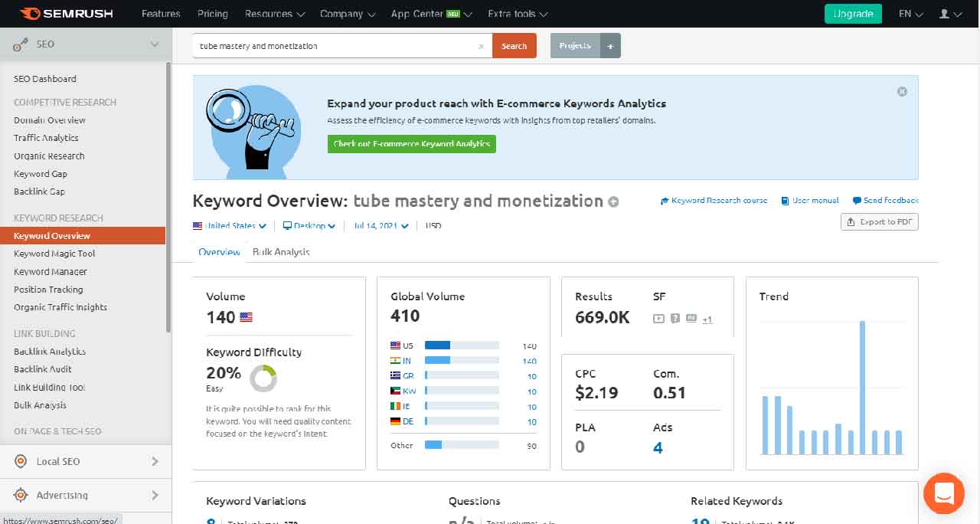Open Keyword Manager in sidebar
This screenshot has height=524, width=980.
51,272
